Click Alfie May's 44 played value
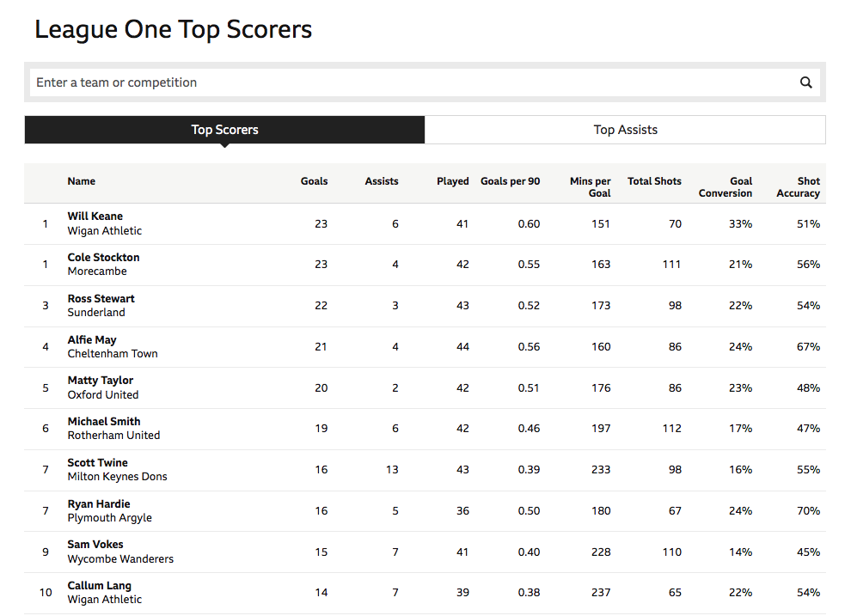The height and width of the screenshot is (616, 845). tap(462, 347)
